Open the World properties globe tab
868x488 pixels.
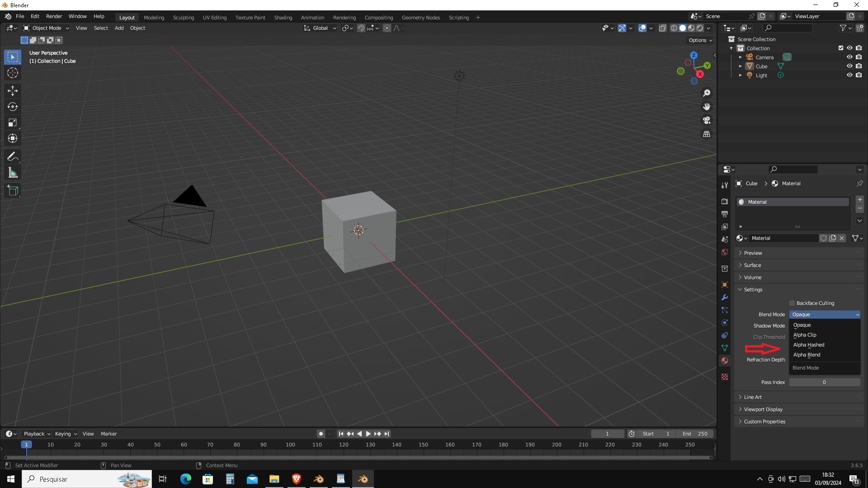tap(725, 252)
